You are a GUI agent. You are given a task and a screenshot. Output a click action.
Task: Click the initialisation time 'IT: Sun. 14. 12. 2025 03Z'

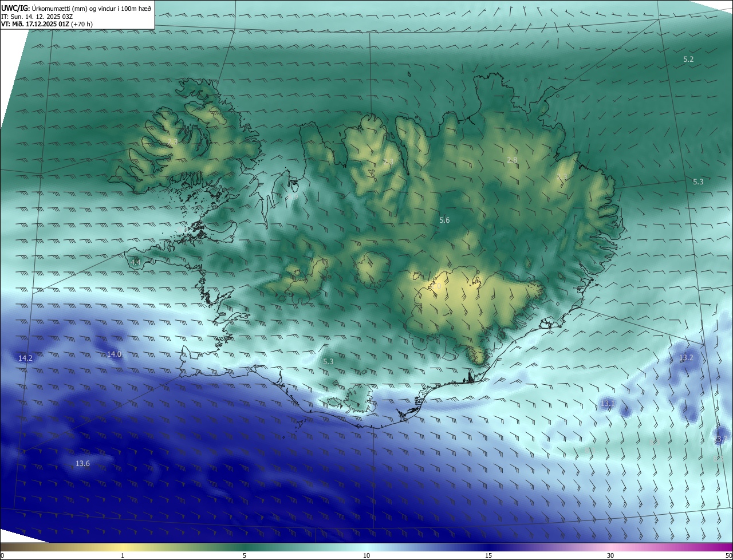[x=37, y=17]
